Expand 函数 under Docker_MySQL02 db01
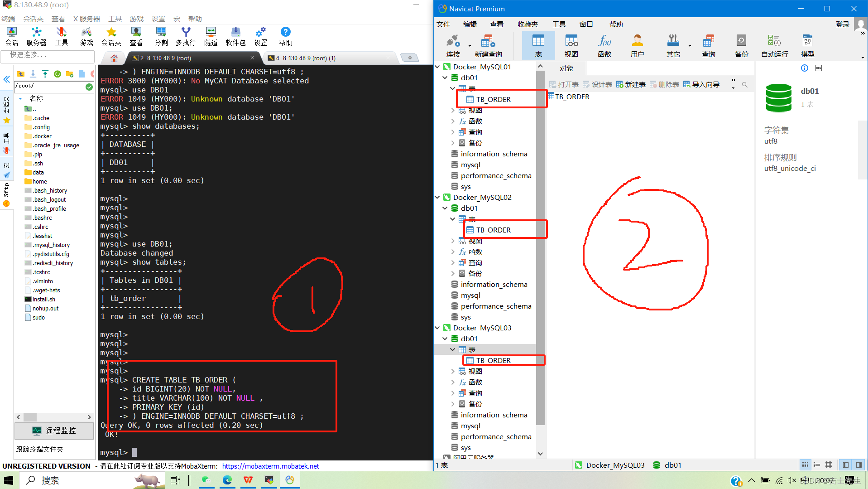The height and width of the screenshot is (489, 868). 453,252
